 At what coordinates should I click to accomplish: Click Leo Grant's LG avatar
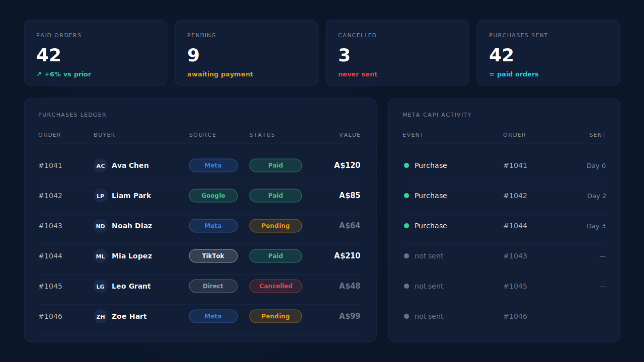pyautogui.click(x=101, y=286)
